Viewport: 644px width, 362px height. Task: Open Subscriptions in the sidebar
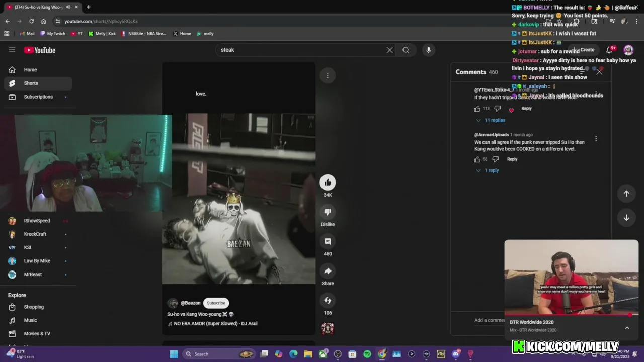click(38, 97)
